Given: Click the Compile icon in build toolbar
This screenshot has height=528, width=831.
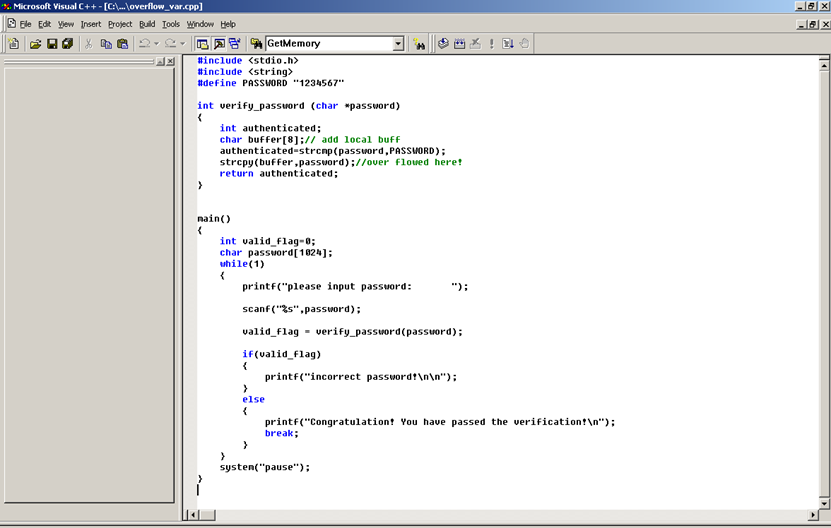Looking at the screenshot, I should pos(443,44).
